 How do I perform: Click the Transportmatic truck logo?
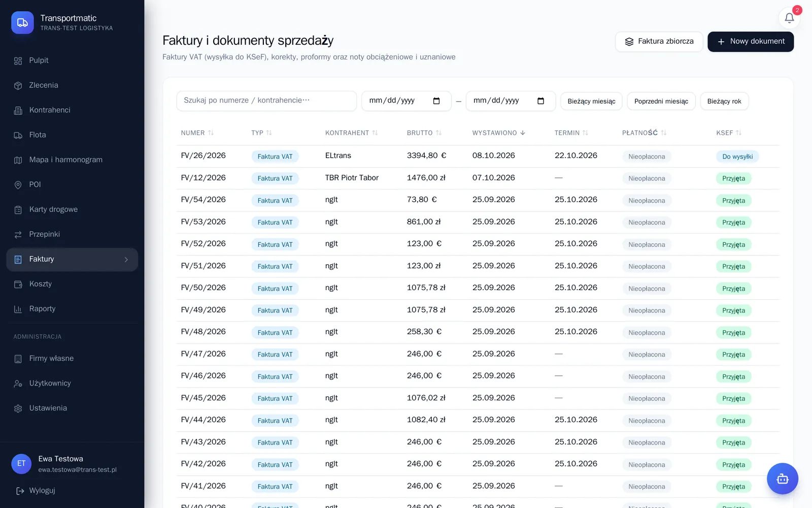(x=22, y=23)
